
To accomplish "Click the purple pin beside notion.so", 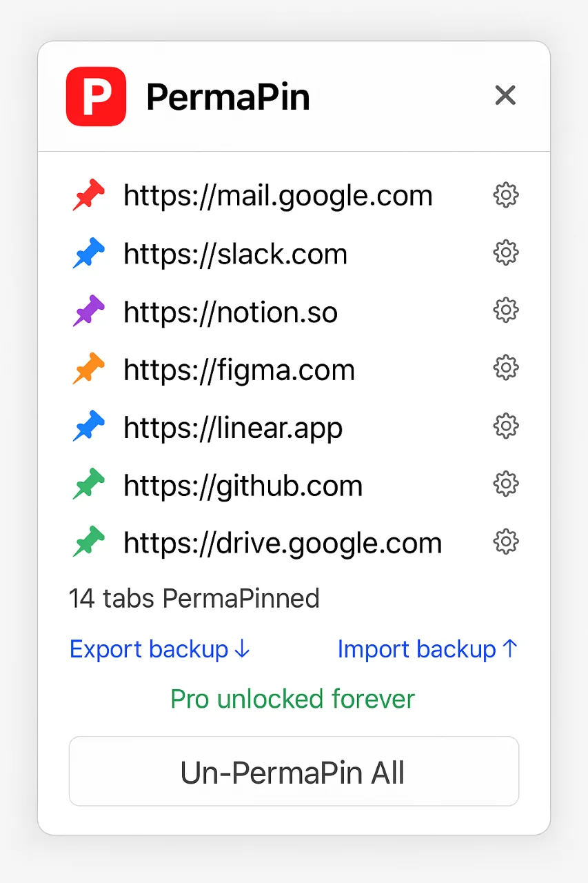I will click(x=89, y=311).
